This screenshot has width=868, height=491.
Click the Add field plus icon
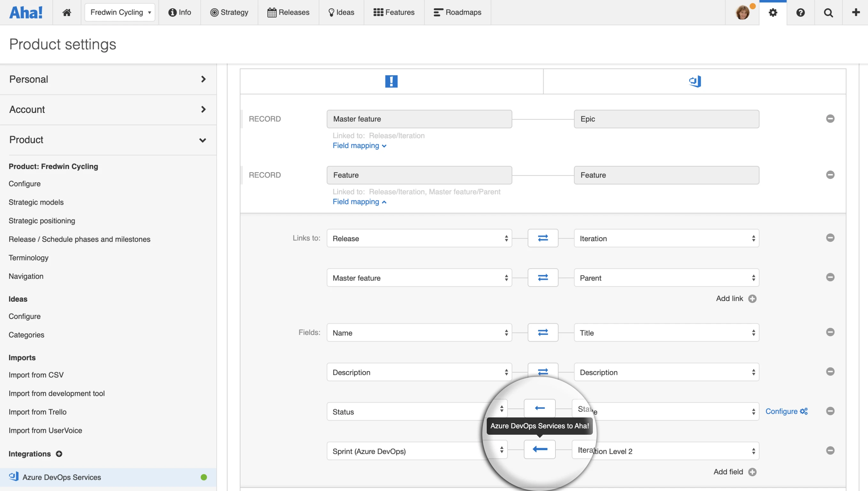tap(752, 472)
